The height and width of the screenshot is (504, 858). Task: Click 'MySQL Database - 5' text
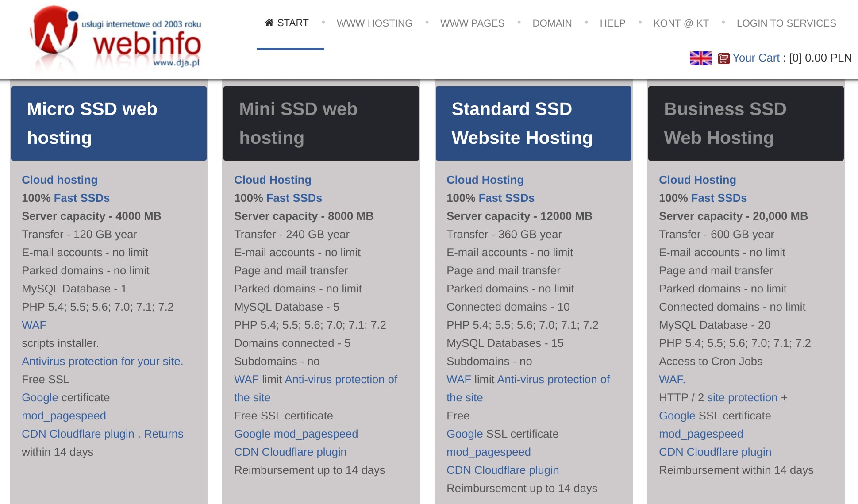coord(287,307)
